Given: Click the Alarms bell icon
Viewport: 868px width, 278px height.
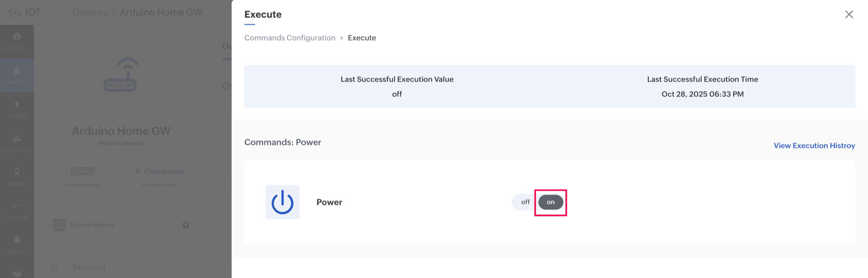Looking at the screenshot, I should coord(16,240).
